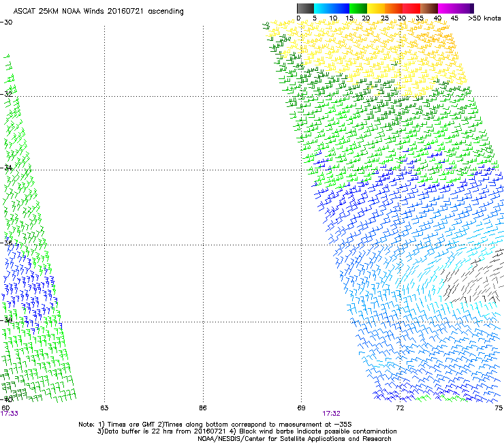Click the purple '17:32' swath time label
The width and height of the screenshot is (504, 443).
coord(332,414)
